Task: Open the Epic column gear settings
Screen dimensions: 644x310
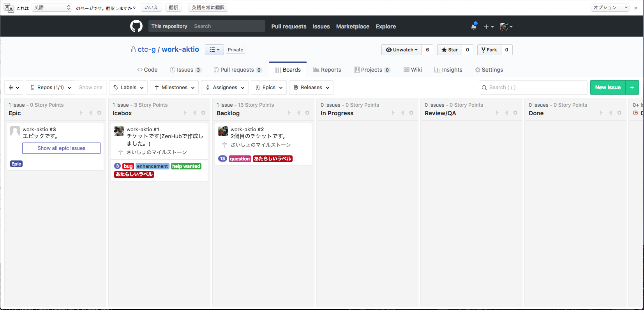Action: coord(99,113)
